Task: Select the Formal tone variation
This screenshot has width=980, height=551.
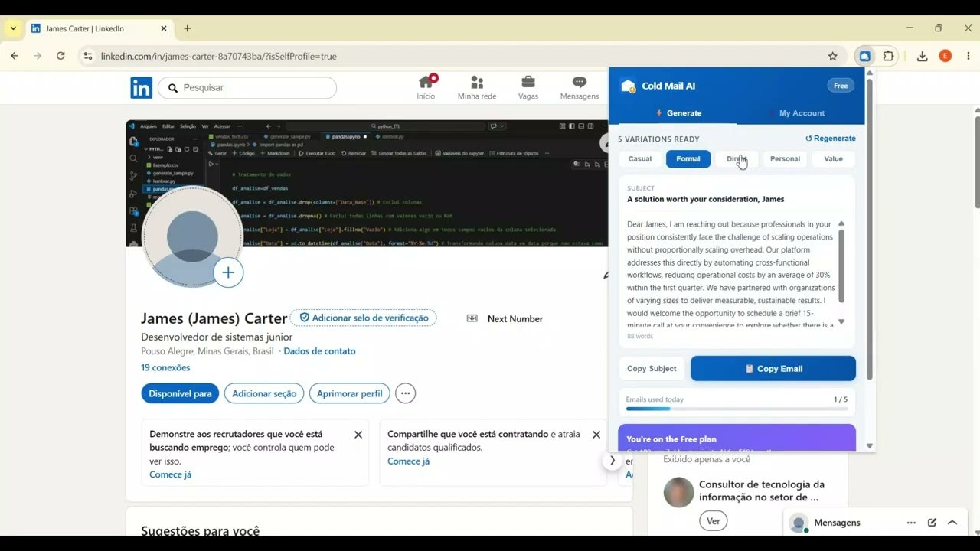Action: pos(688,159)
